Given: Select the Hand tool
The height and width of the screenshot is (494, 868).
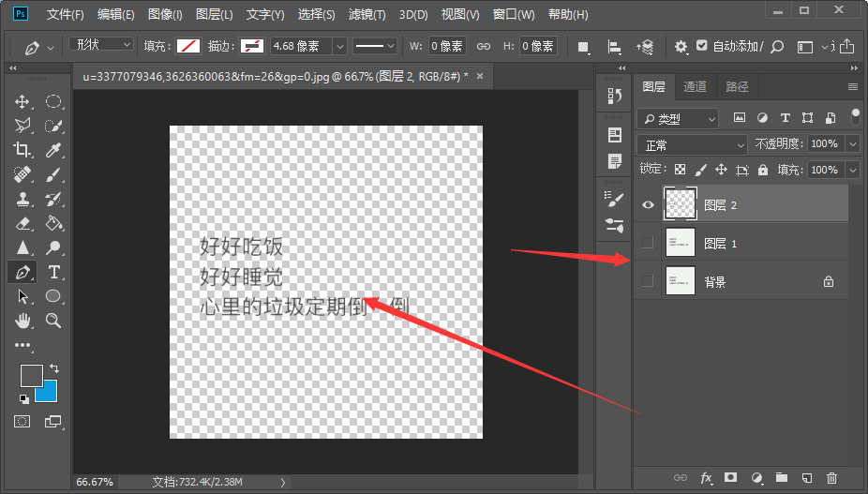Looking at the screenshot, I should pos(22,321).
